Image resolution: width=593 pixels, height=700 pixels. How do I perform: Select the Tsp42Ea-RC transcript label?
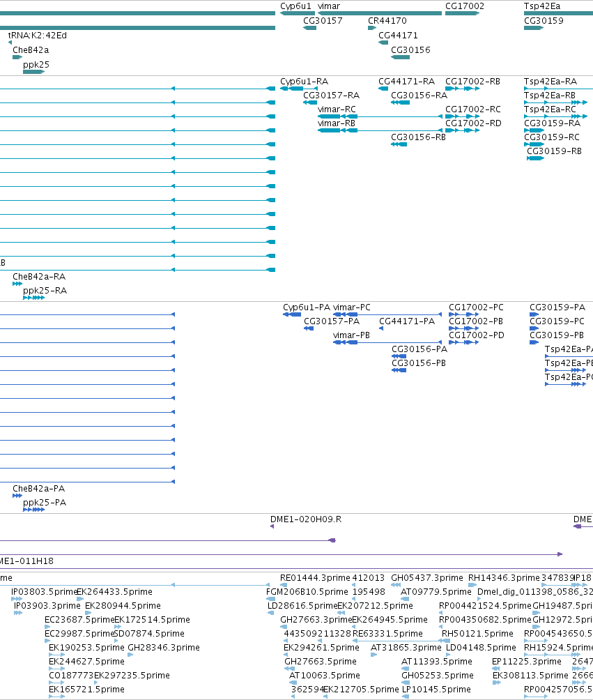pos(550,109)
